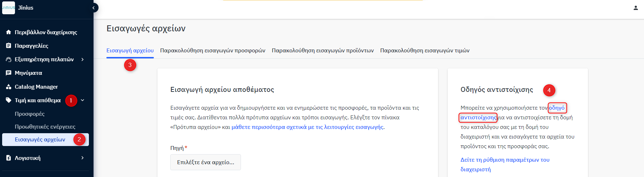Open the Παρακολούθηση εισαγωγών προϊόντων tab
This screenshot has height=177, width=644.
[x=323, y=51]
